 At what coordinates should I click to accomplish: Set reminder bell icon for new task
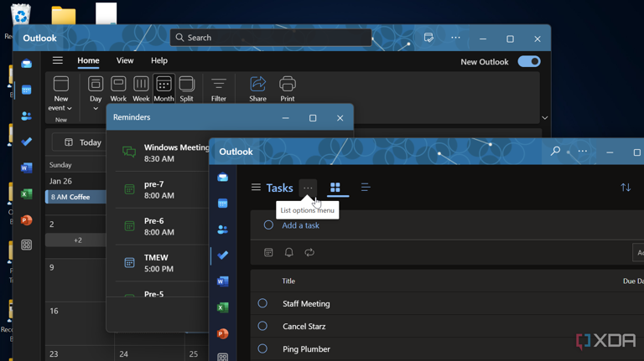pyautogui.click(x=289, y=252)
